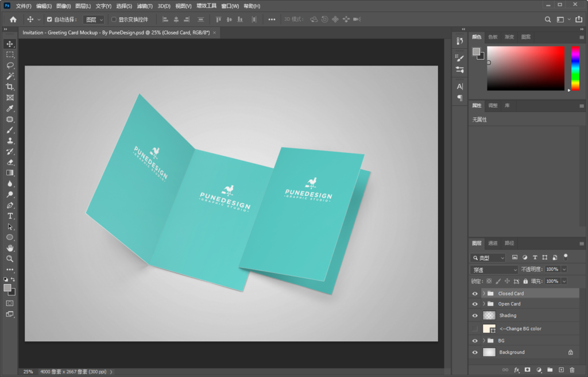Click the 25% zoom level field
The image size is (588, 377).
[x=28, y=372]
